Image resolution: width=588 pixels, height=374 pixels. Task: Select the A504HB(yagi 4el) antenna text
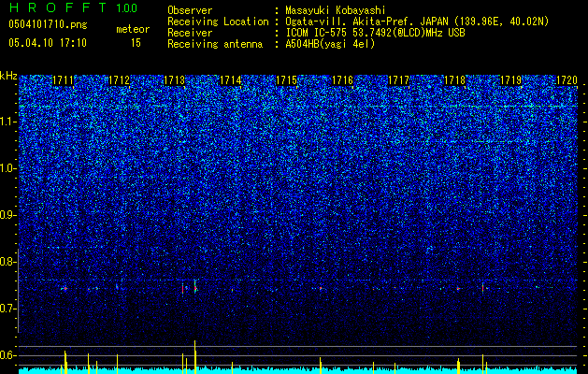click(x=330, y=44)
